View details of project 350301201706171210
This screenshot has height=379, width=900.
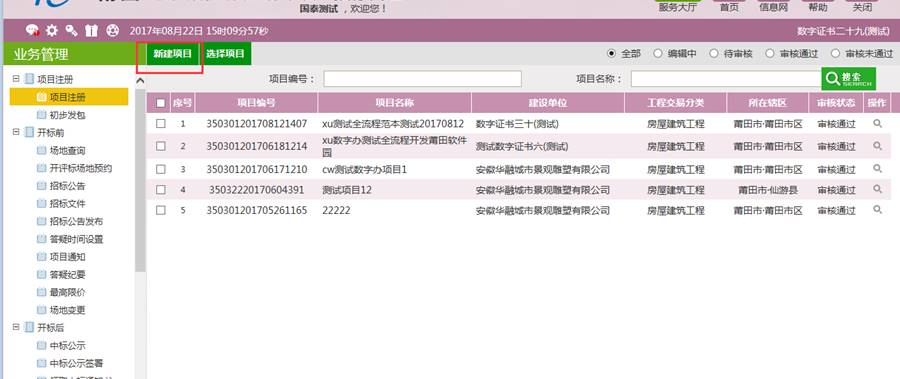click(877, 168)
